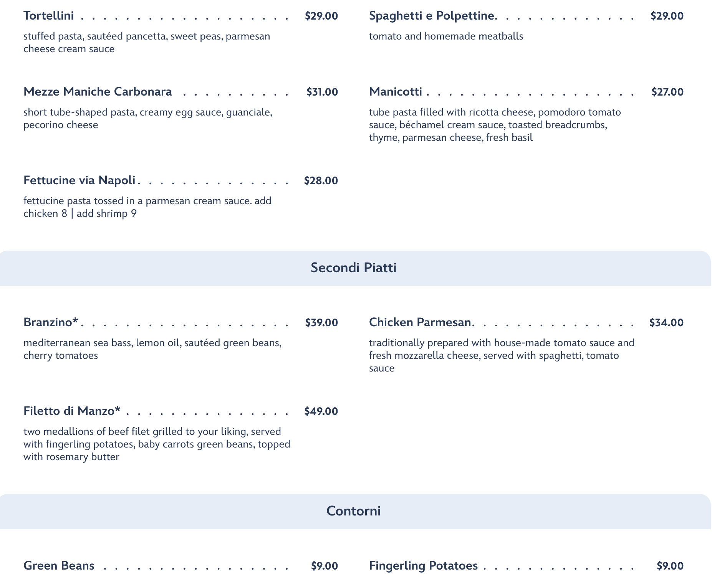Image resolution: width=712 pixels, height=588 pixels.
Task: Click the Green Beans side item
Action: tap(59, 566)
